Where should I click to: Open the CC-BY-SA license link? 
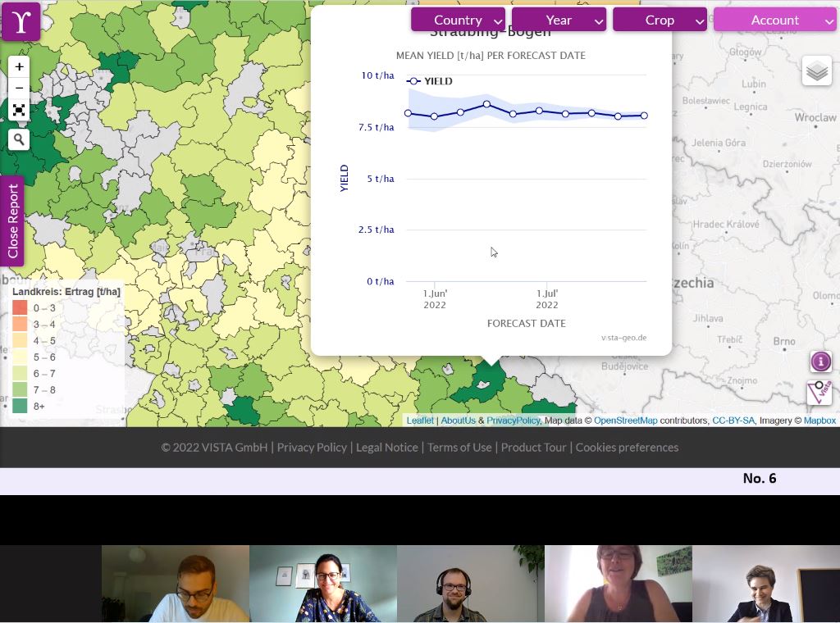coord(733,421)
